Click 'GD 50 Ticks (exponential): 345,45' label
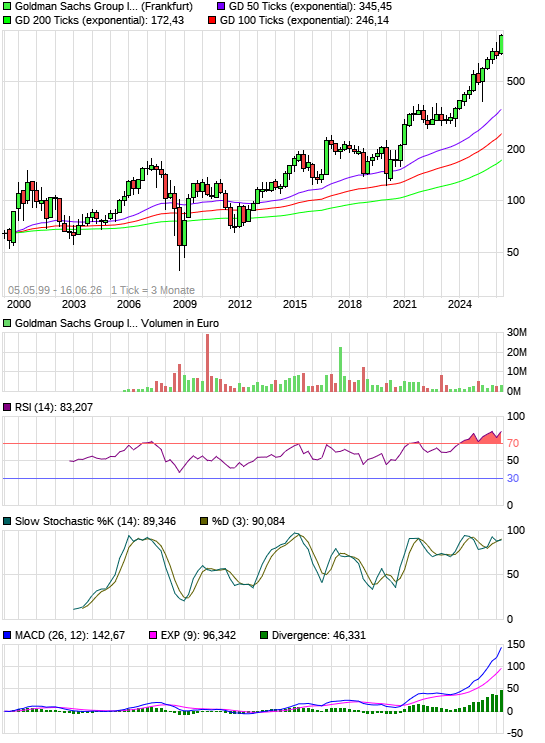The height and width of the screenshot is (743, 545). tap(310, 7)
